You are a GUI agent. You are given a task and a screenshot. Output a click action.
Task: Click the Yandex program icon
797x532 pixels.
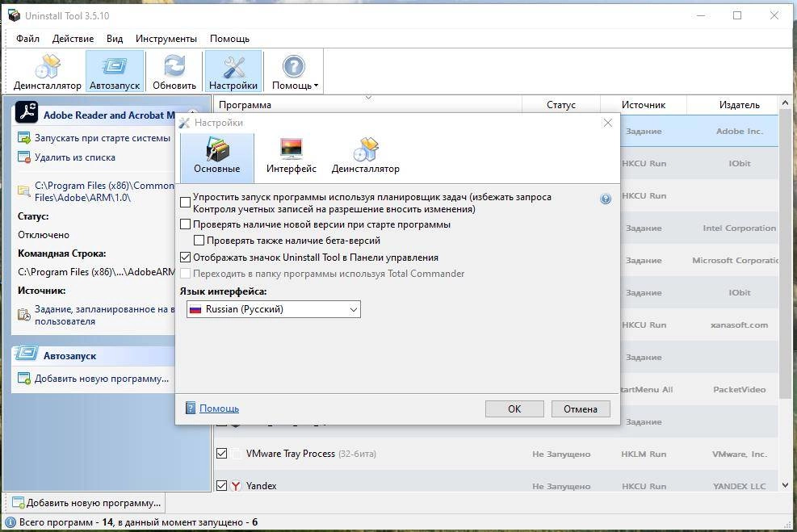point(236,486)
